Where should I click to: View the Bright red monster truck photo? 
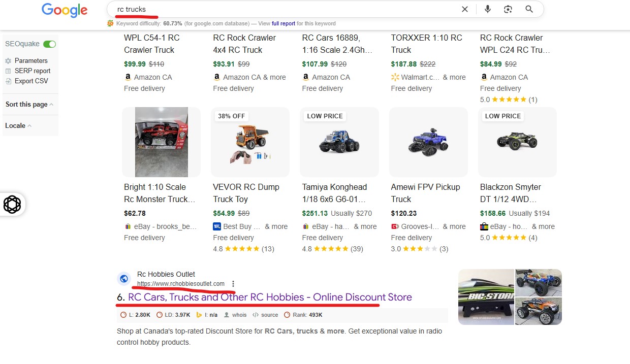162,142
